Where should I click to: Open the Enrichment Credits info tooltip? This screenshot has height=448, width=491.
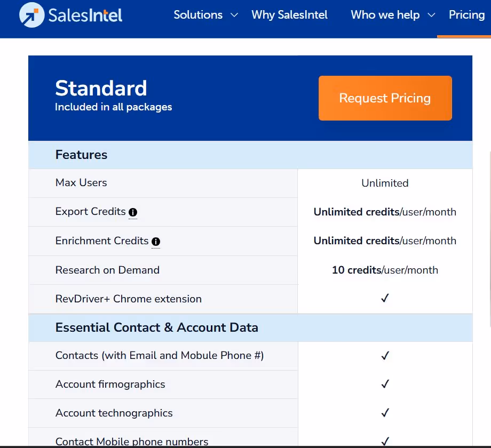click(x=155, y=242)
